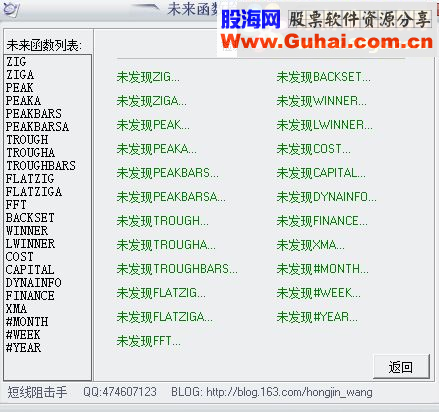This screenshot has width=439, height=412.
Task: Select FLATZIG in the function list
Action: 30,179
